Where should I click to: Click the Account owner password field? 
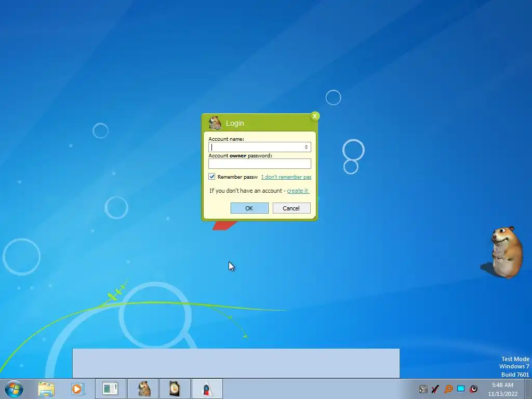[260, 164]
